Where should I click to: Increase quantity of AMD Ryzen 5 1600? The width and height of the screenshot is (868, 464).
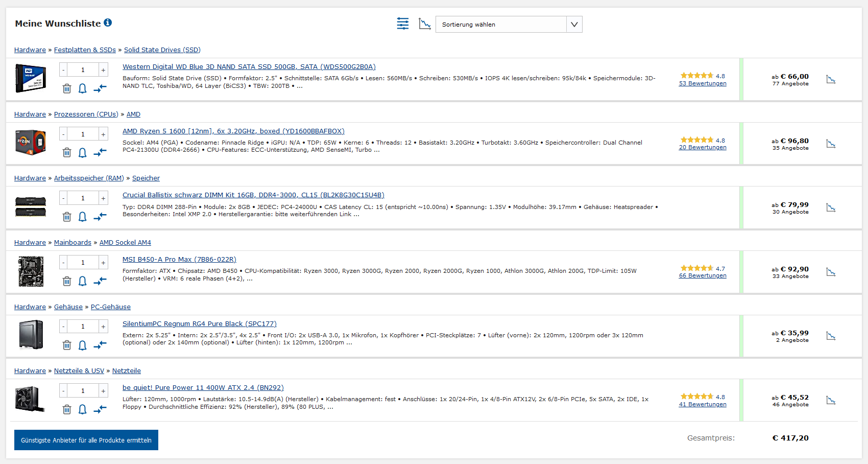103,134
